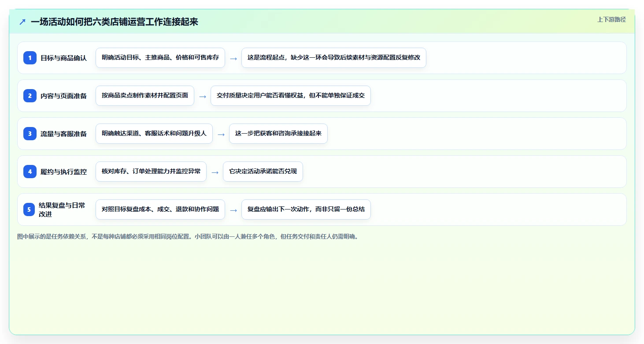Image resolution: width=644 pixels, height=344 pixels.
Task: Click the box 核对库存、订单处理能力并监控异常
Action: tap(151, 172)
